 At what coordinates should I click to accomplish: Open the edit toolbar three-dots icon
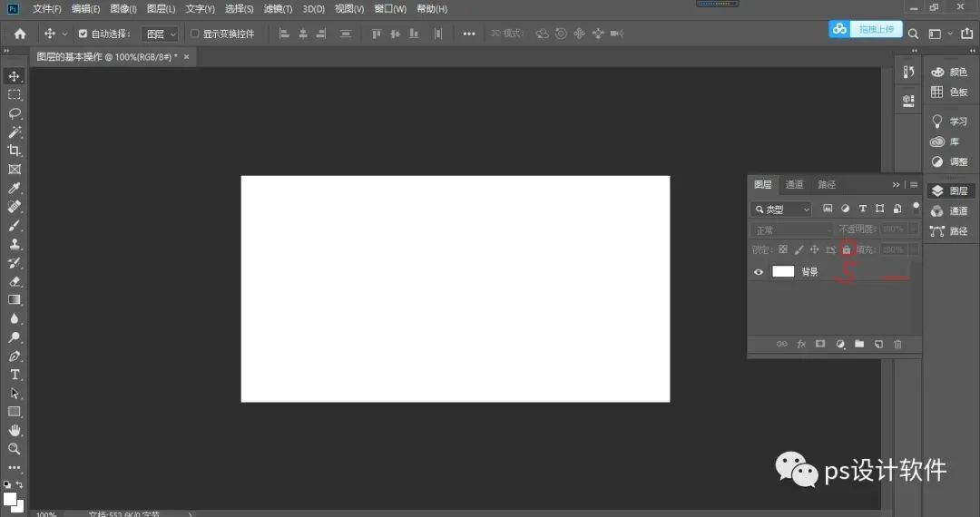point(15,467)
